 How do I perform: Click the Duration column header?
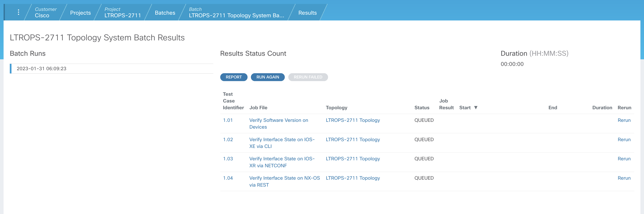coord(602,108)
